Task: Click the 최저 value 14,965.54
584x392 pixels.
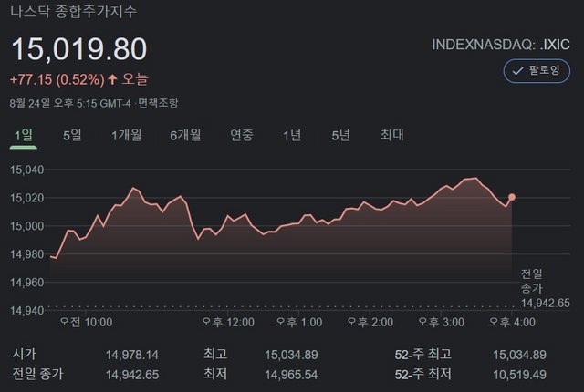Action: pyautogui.click(x=291, y=375)
